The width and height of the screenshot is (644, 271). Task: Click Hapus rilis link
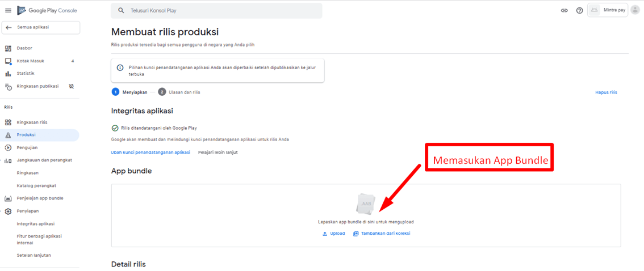pos(606,92)
